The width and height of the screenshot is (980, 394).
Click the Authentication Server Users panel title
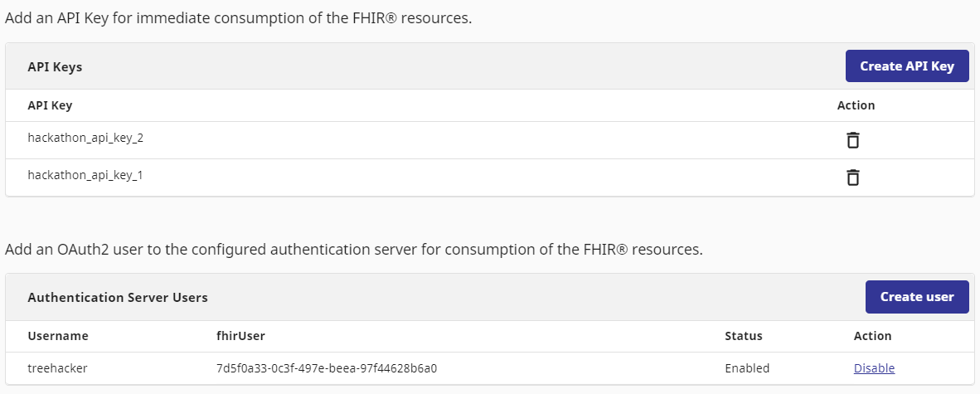point(118,297)
